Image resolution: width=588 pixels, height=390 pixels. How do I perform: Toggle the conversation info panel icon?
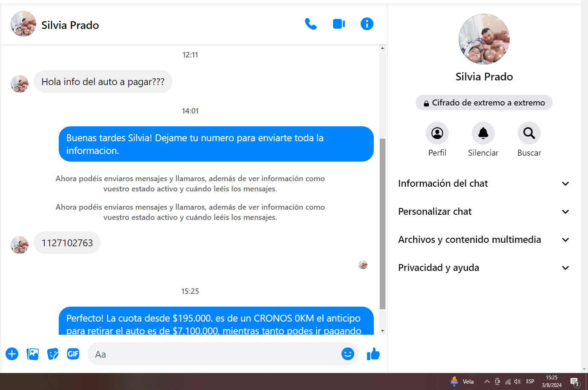tap(367, 24)
